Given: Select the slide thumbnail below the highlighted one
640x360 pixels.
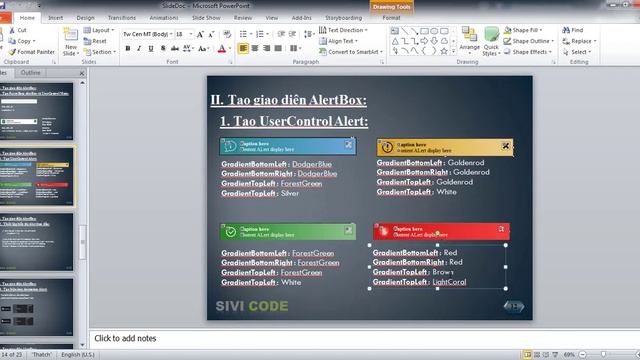Looking at the screenshot, I should click(x=37, y=242).
